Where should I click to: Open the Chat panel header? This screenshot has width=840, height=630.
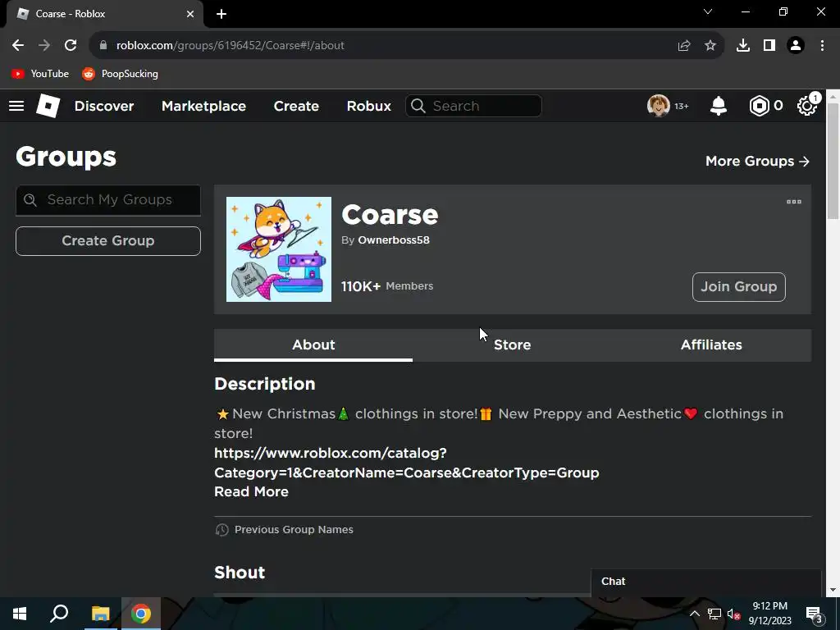(x=705, y=582)
